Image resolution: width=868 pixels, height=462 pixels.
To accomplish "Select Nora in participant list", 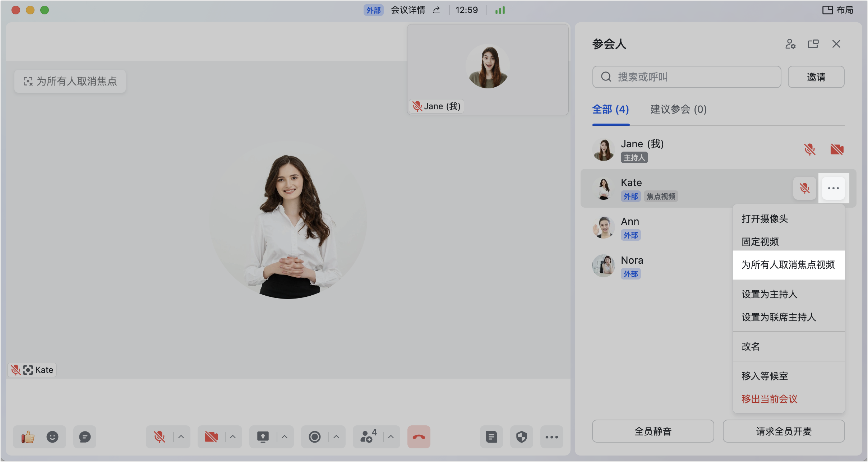I will pyautogui.click(x=657, y=266).
